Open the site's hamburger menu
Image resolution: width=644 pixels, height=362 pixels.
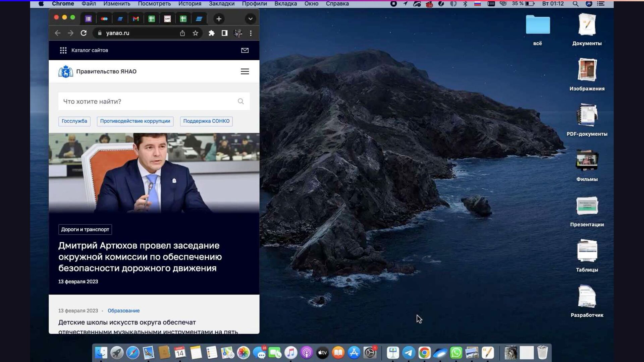[x=245, y=71]
